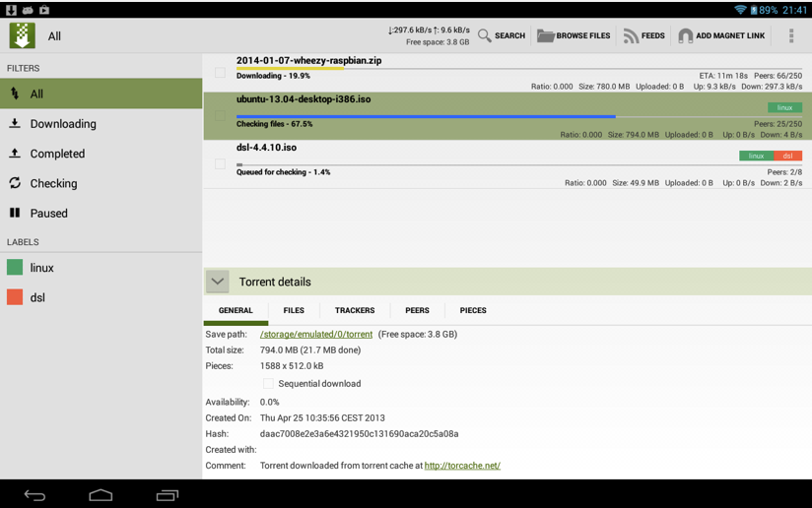Collapse the Torrent details panel
The image size is (812, 508).
click(x=218, y=282)
